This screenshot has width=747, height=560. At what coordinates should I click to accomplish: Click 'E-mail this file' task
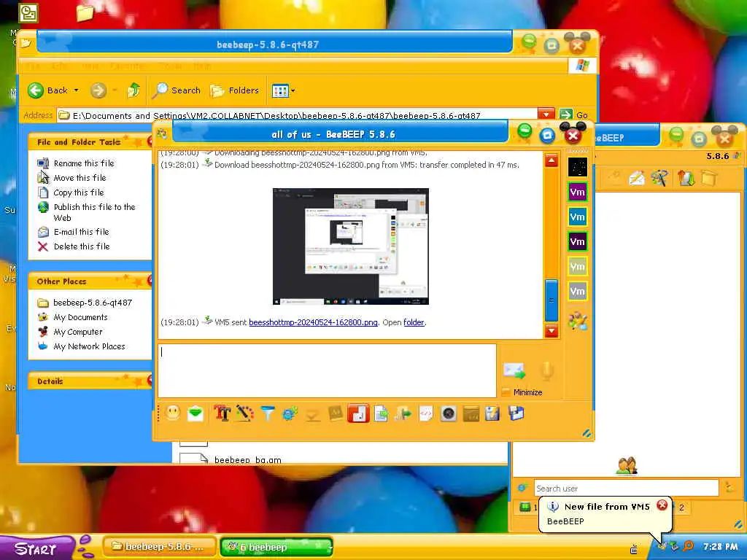coord(81,232)
